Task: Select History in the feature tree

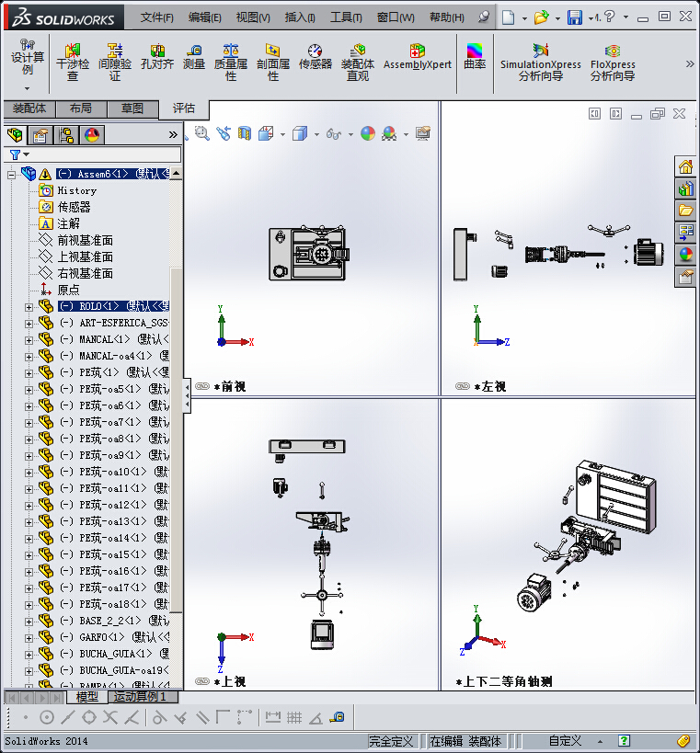Action: (x=77, y=190)
